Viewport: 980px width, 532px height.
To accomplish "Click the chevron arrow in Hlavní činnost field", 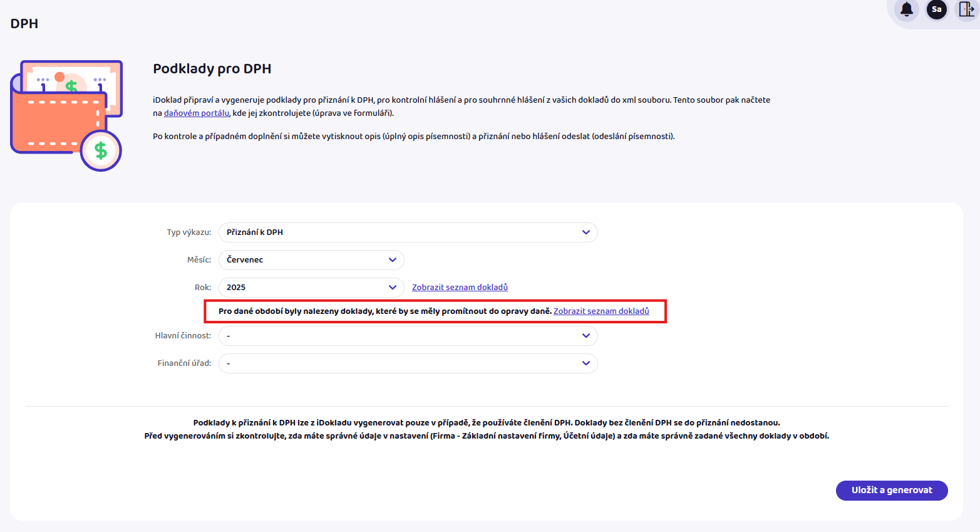I will (x=585, y=336).
